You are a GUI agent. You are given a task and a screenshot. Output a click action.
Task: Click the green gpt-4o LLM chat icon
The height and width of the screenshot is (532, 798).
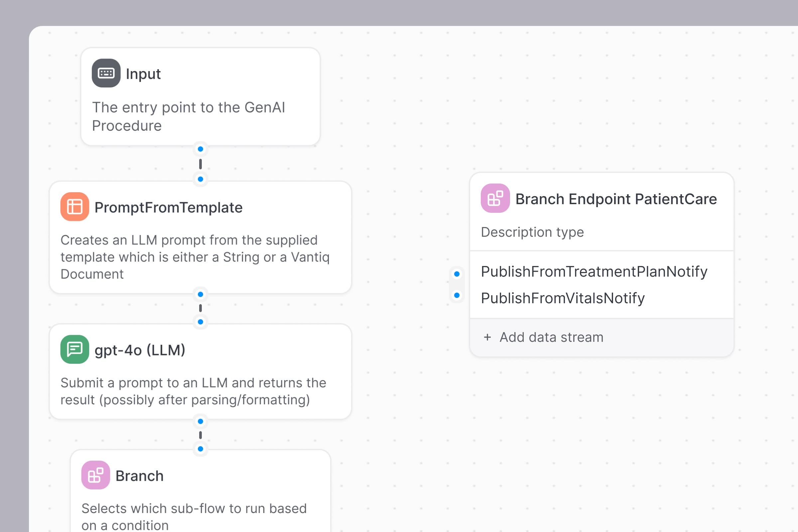74,349
